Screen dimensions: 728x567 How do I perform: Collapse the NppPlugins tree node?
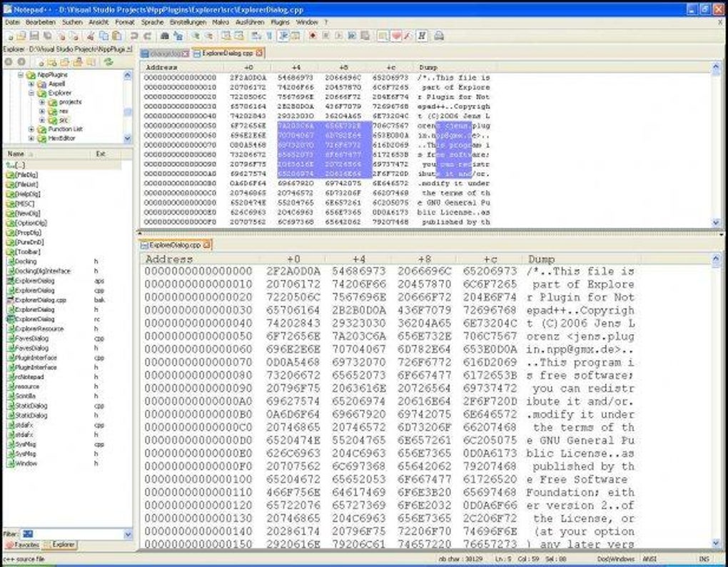click(21, 74)
